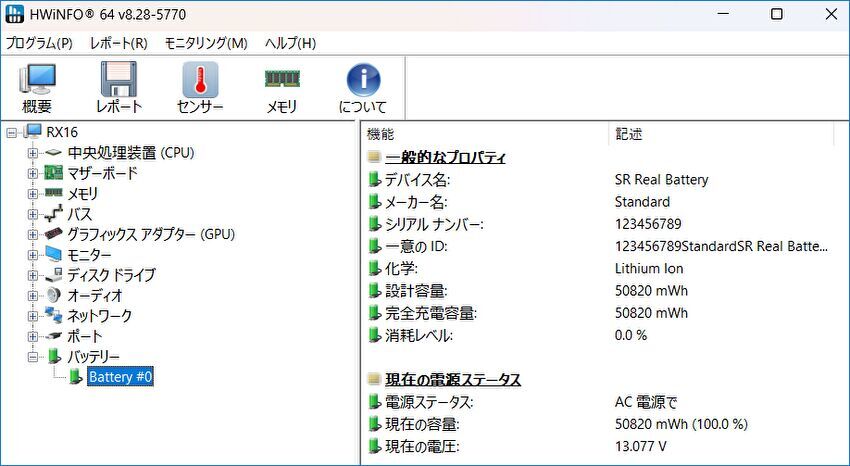Click the バス bus icon in tree
The image size is (850, 466).
coord(53,214)
